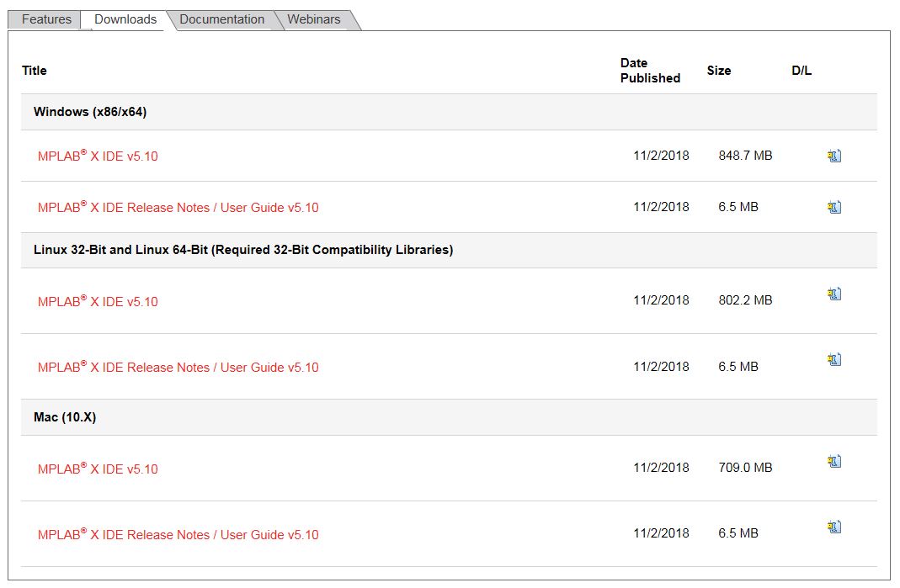Click the 802.2 MB size value
Screen dimensions: 900x588
tap(745, 300)
